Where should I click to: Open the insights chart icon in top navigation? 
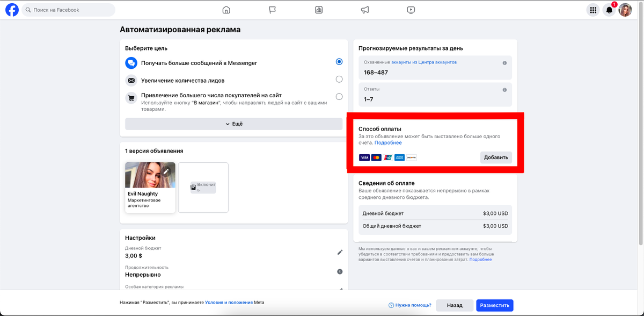pos(319,9)
